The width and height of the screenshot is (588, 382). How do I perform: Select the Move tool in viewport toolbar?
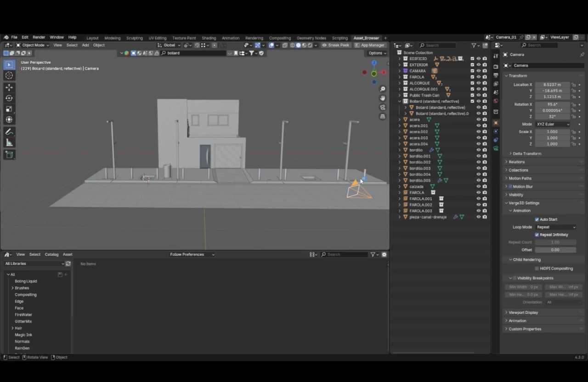(9, 87)
